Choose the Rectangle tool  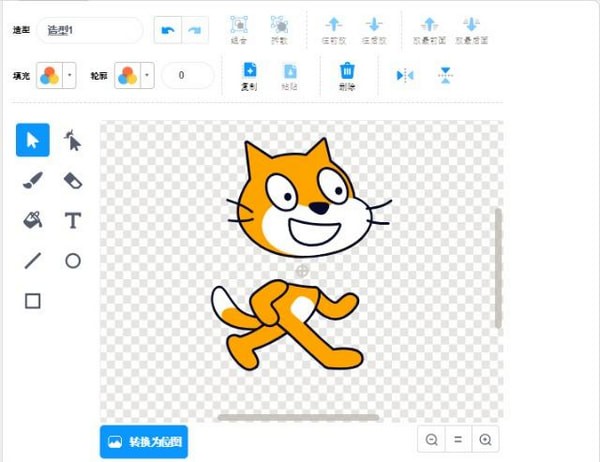click(33, 301)
